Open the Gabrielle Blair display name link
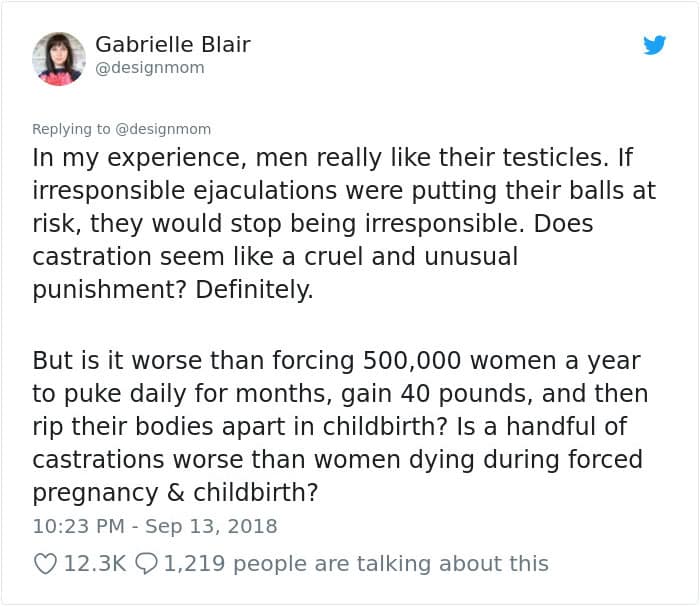 click(173, 44)
